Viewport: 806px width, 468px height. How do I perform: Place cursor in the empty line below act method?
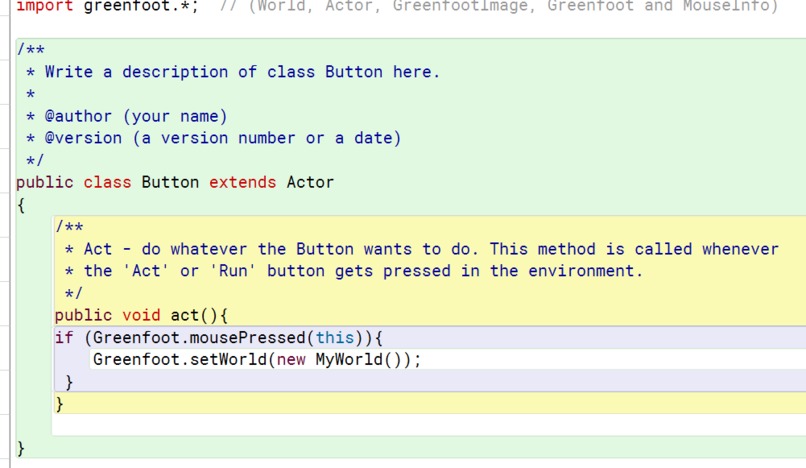coord(429,425)
